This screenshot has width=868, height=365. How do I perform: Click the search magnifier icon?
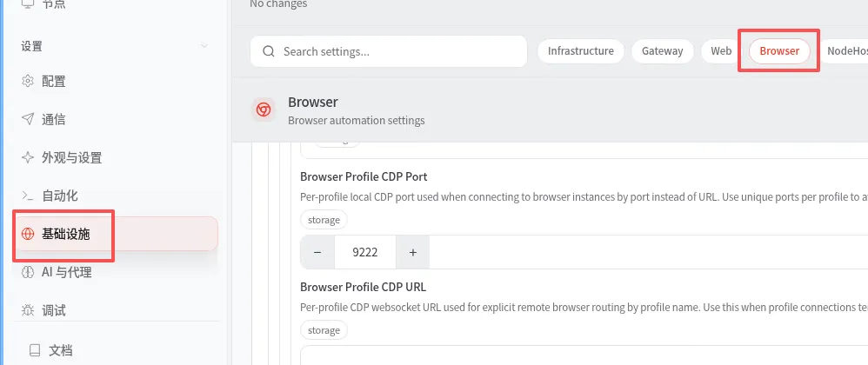click(269, 51)
